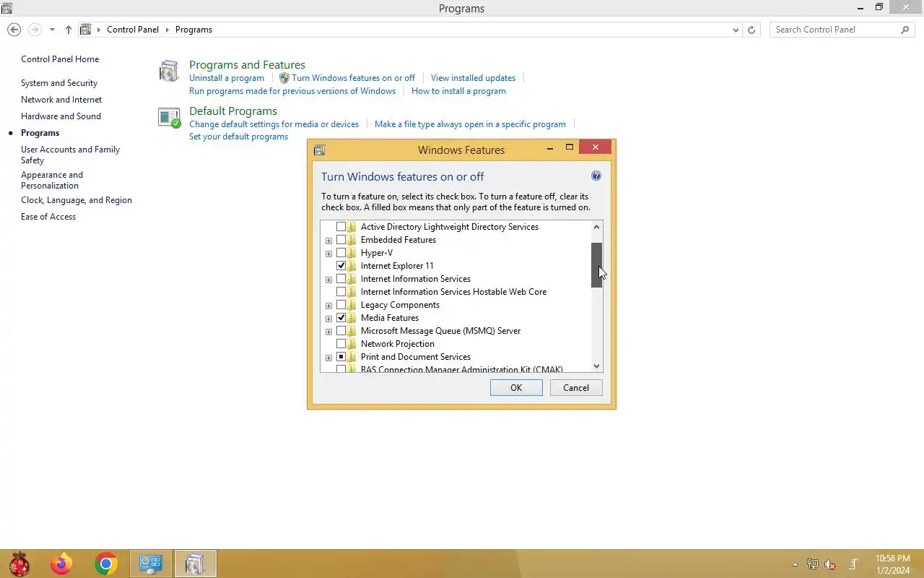The width and height of the screenshot is (924, 578).
Task: Click the Legacy Components folder icon
Action: [x=352, y=305]
